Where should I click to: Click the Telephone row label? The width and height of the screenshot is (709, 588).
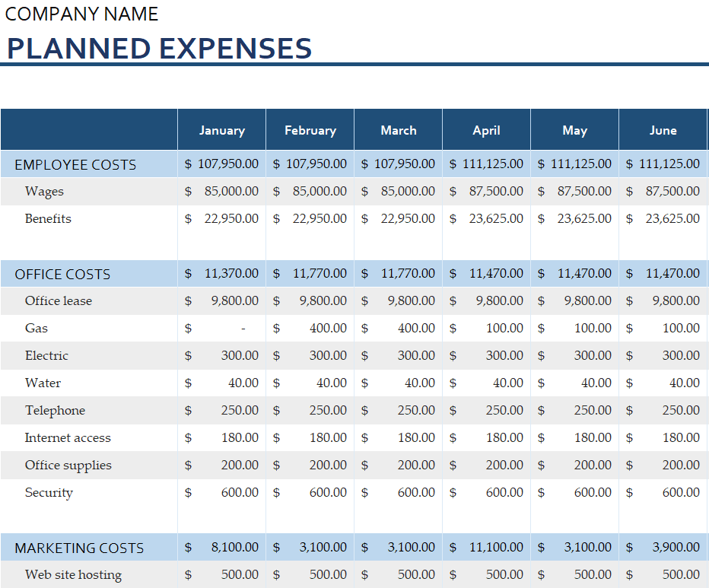pyautogui.click(x=55, y=411)
